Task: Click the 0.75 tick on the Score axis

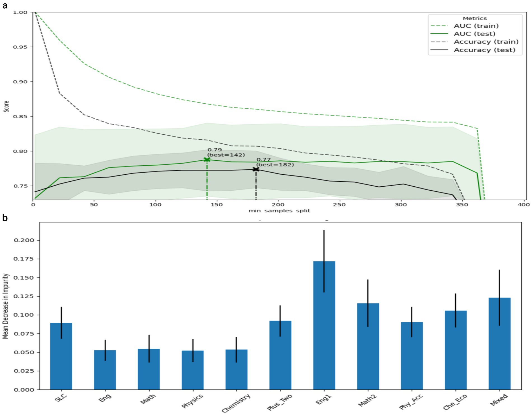Action: coord(20,186)
